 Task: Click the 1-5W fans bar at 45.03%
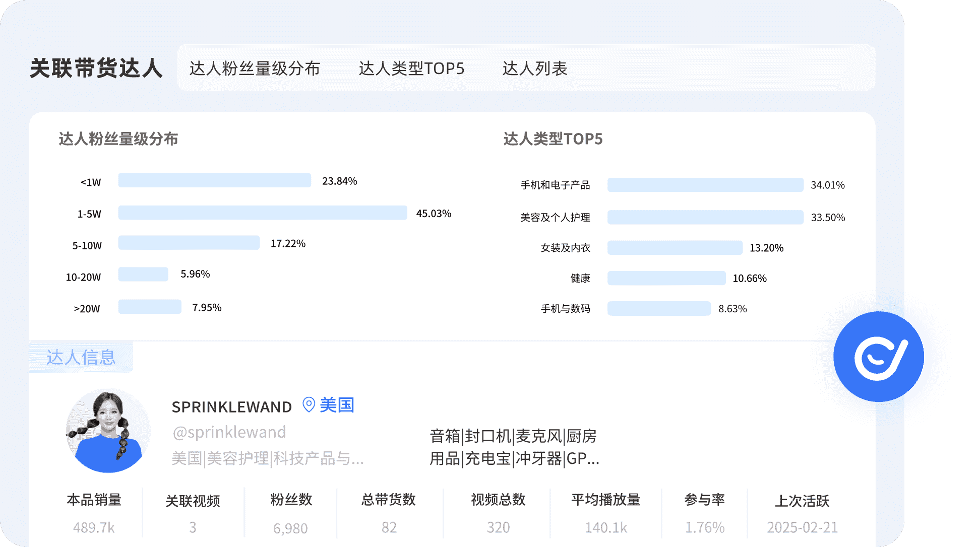pyautogui.click(x=262, y=213)
